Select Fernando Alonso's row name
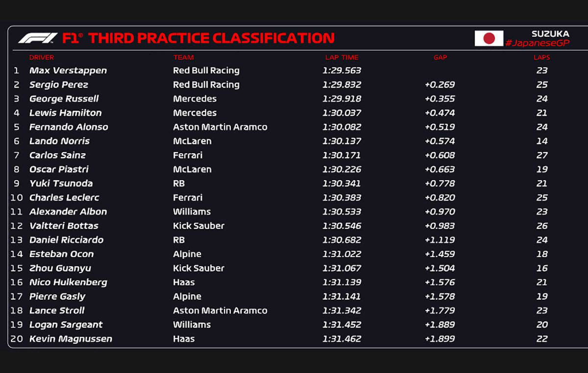588x373 pixels. 69,127
